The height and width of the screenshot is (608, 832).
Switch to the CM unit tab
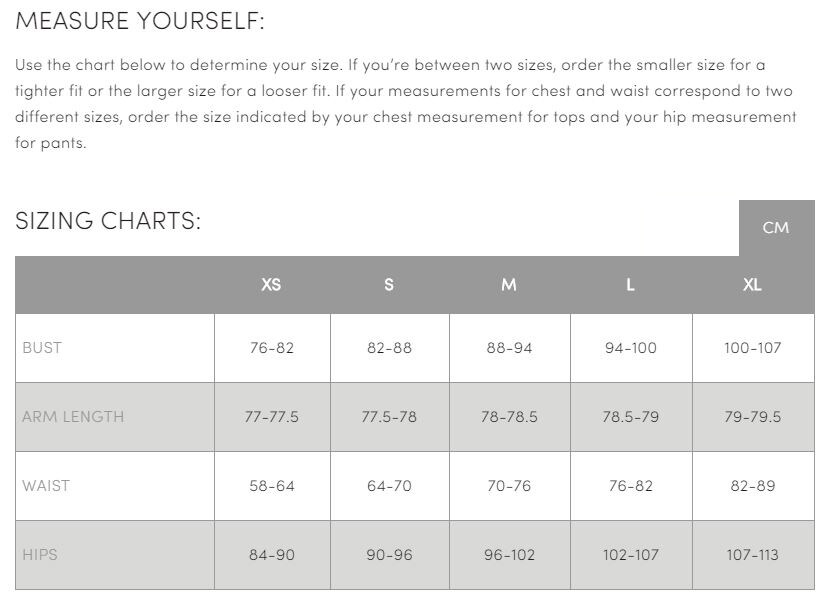(x=776, y=228)
